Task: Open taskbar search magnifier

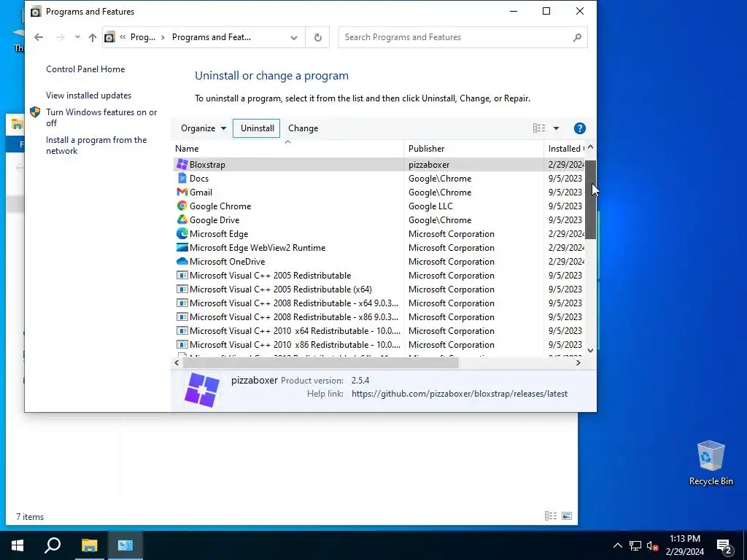Action: 53,545
